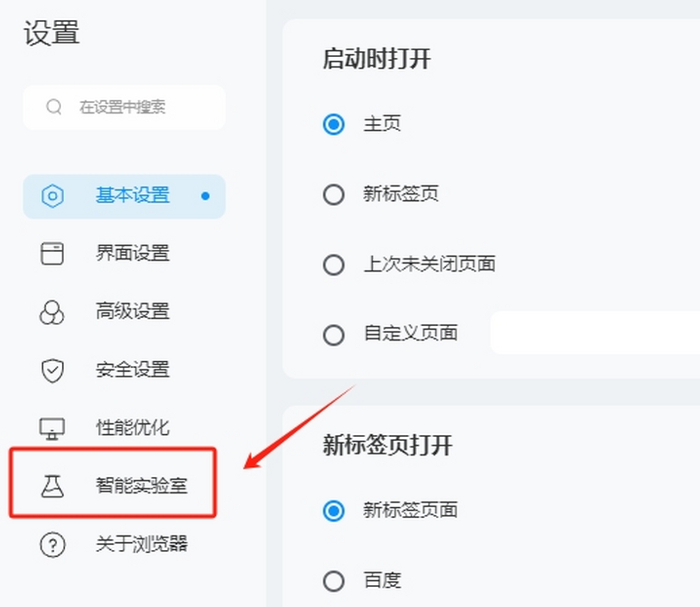Select the 新标签页 startup radio button
Viewport: 700px width, 607px height.
[x=334, y=194]
